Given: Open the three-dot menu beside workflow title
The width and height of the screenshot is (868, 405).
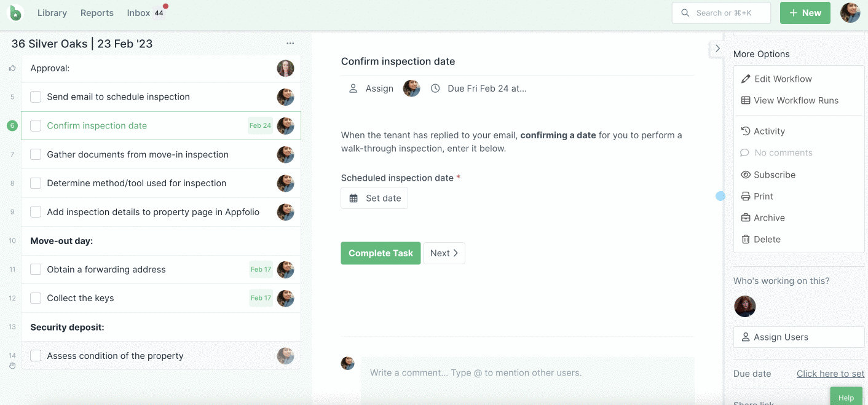Looking at the screenshot, I should (290, 44).
